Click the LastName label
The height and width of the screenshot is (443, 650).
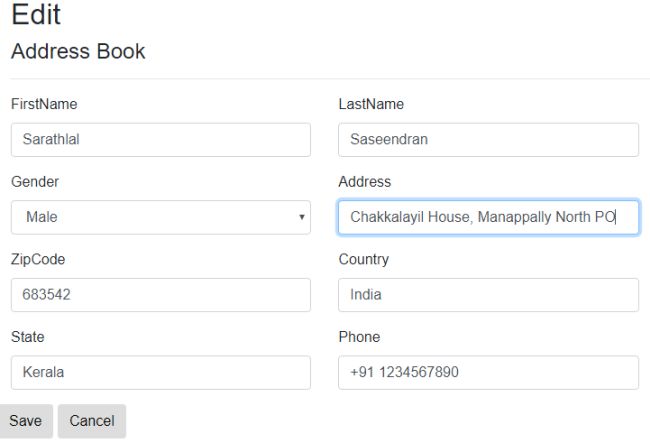(371, 104)
